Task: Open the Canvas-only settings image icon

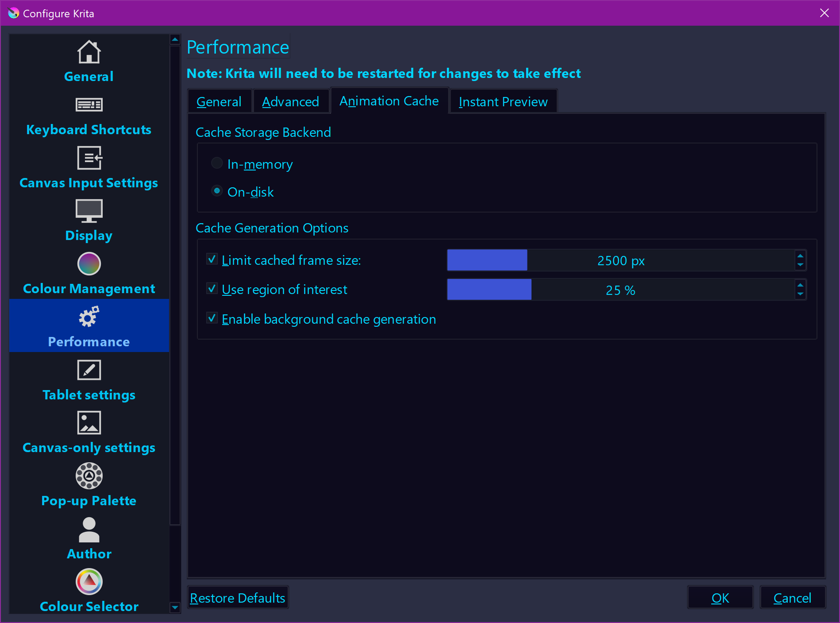Action: click(x=89, y=423)
